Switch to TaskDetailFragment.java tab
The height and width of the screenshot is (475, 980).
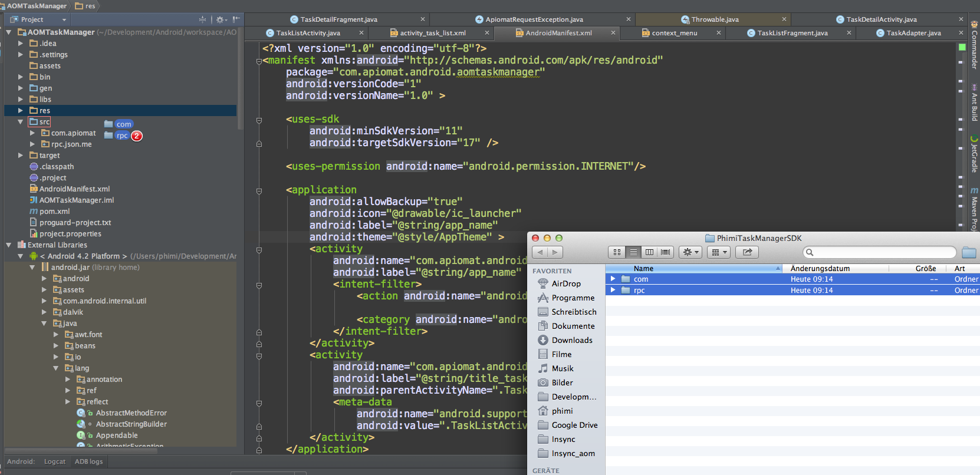tap(334, 19)
